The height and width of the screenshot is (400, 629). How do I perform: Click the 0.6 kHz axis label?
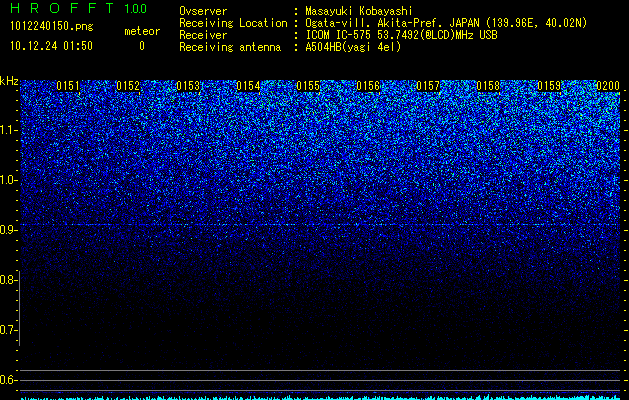tap(8, 380)
